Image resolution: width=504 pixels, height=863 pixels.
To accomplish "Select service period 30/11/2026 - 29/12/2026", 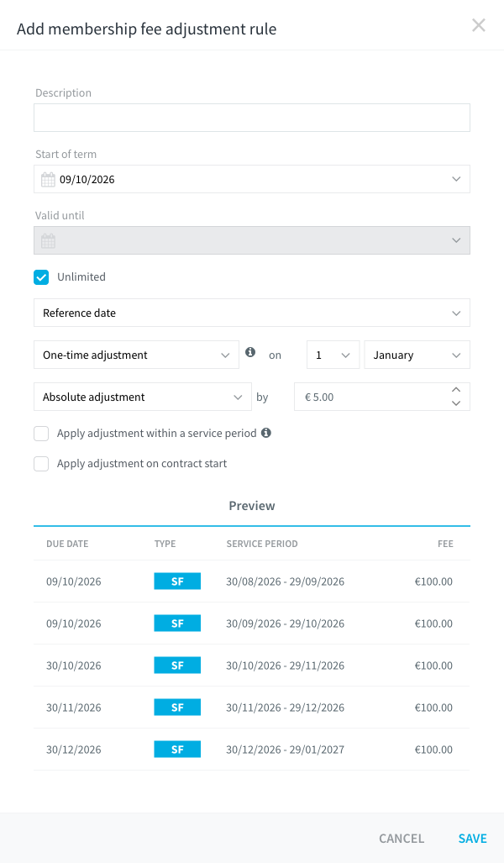I will click(x=285, y=708).
